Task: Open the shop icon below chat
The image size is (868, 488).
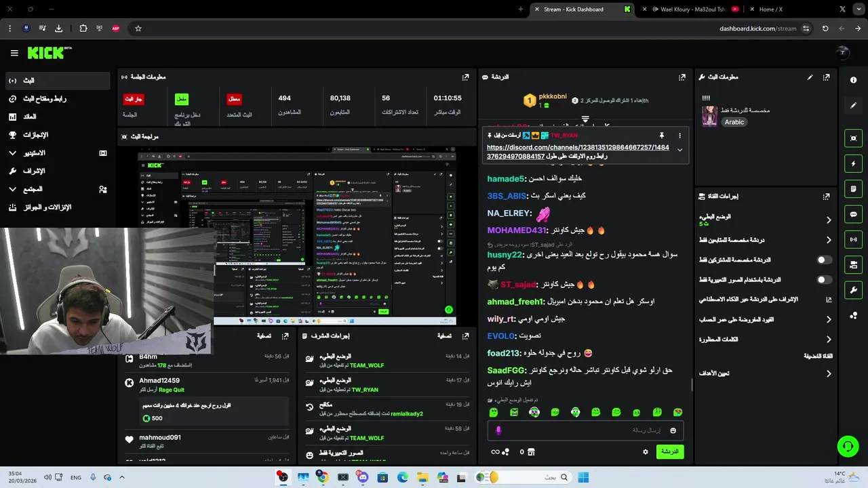Action: [531, 451]
